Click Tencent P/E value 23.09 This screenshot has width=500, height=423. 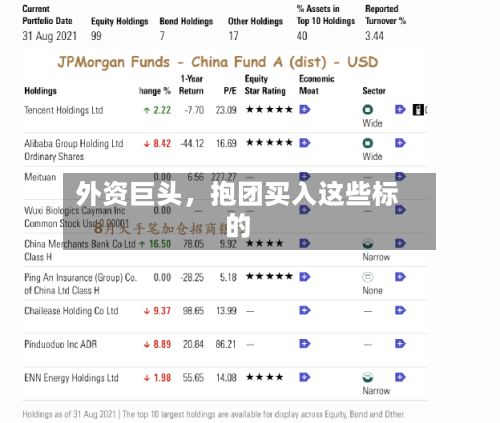[x=226, y=110]
